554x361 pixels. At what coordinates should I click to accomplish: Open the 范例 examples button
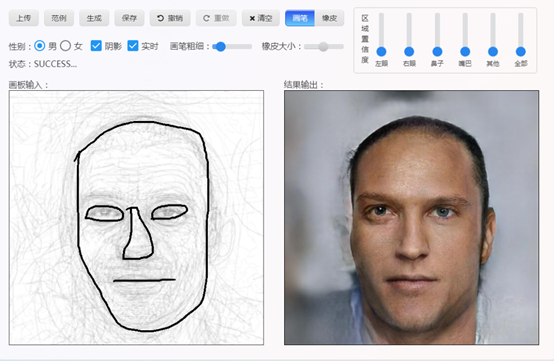59,18
